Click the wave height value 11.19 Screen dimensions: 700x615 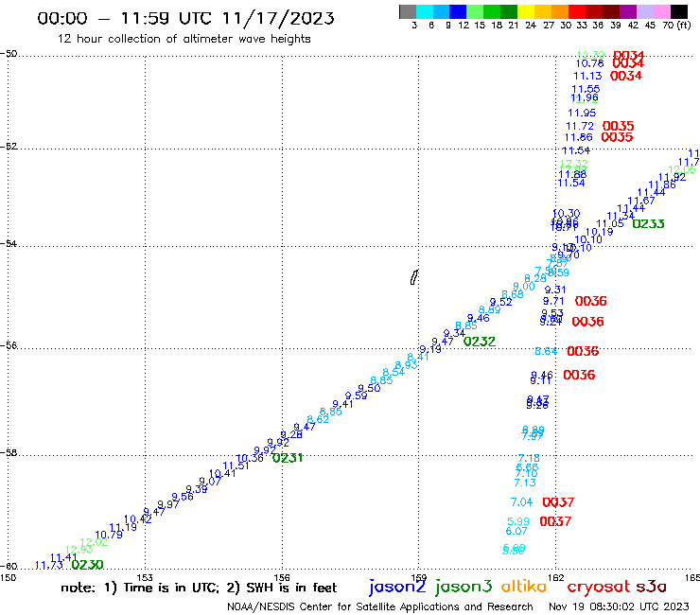123,527
